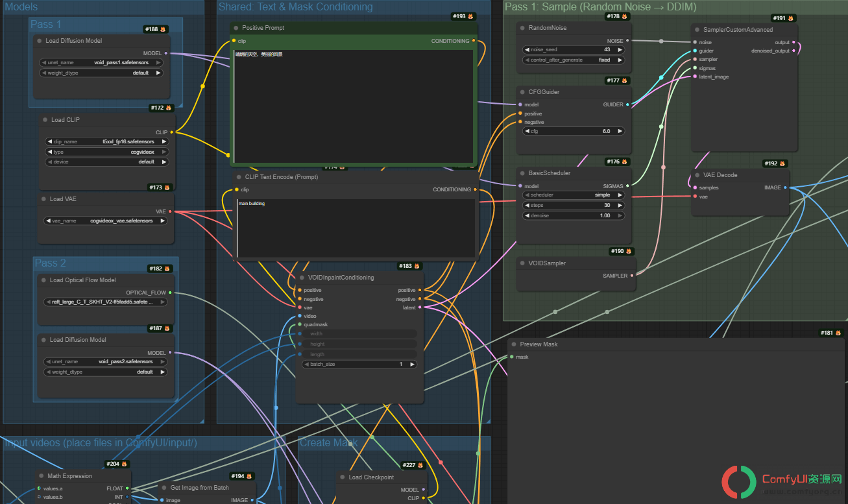Collapse the Load CLIP node via its title dot
Image resolution: width=848 pixels, height=504 pixels.
pos(44,120)
